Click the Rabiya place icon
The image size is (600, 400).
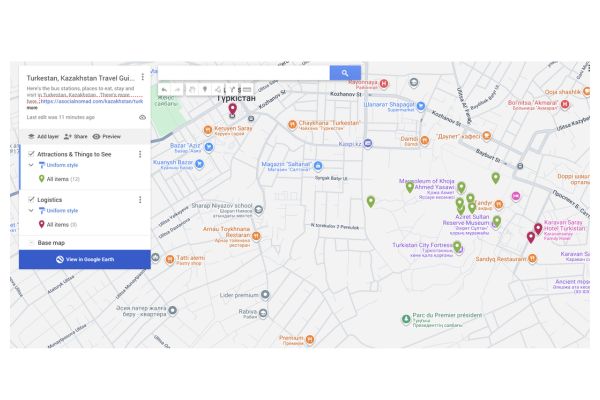pos(263,313)
